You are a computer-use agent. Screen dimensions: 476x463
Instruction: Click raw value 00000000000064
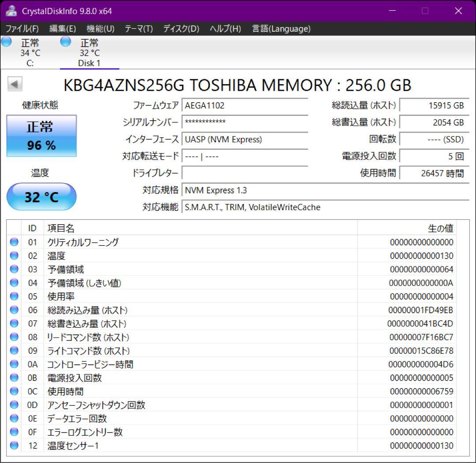coord(421,269)
